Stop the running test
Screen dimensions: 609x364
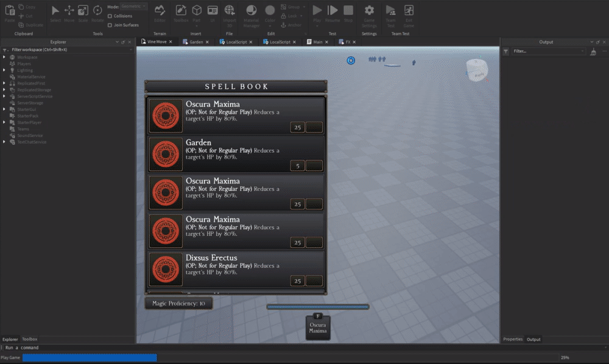(348, 10)
